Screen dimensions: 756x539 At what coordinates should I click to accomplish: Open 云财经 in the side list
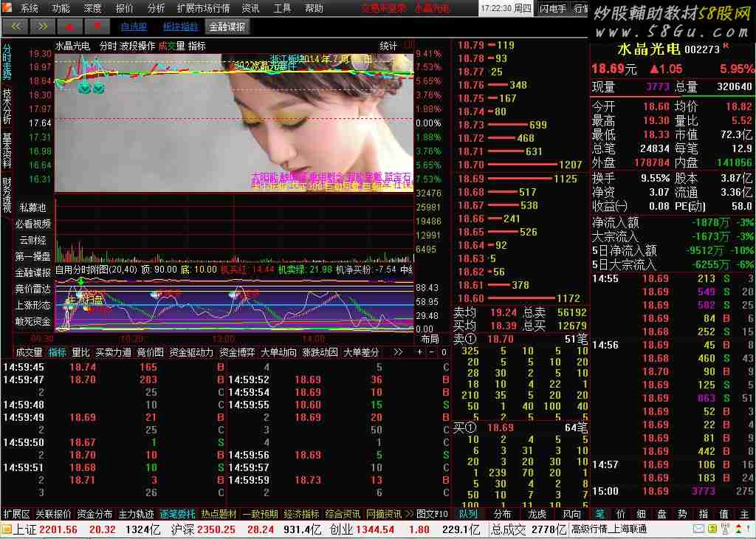click(x=32, y=240)
